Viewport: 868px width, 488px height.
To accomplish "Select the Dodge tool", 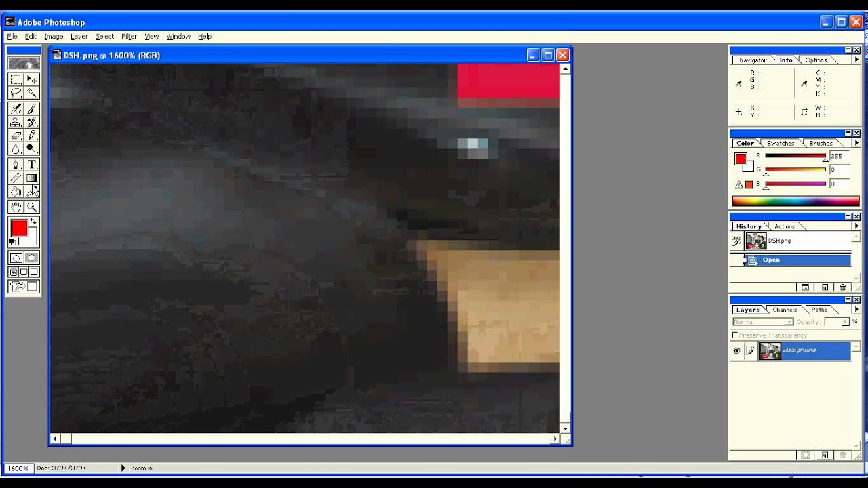I will point(32,149).
